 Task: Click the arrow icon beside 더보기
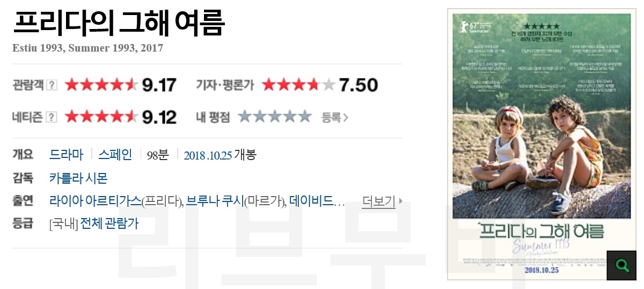pos(400,202)
